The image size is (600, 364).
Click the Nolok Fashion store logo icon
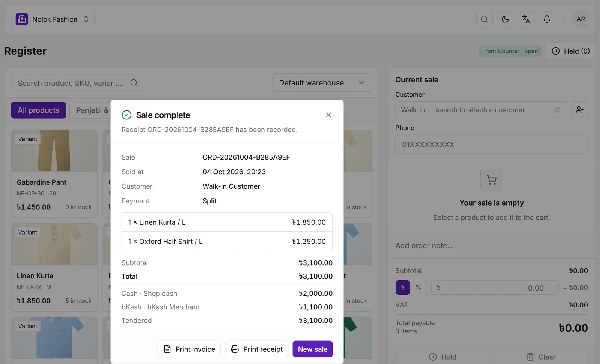click(22, 19)
